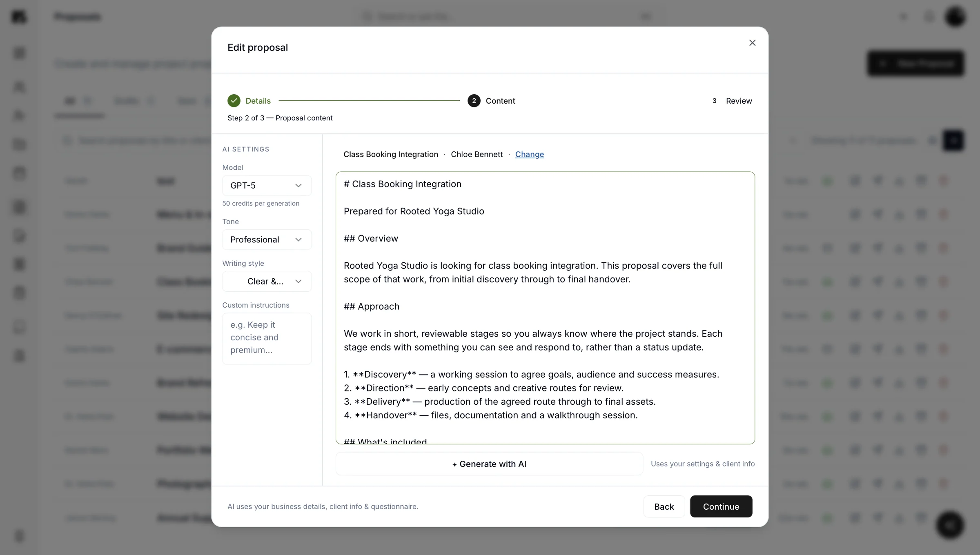Click the 'Chloe Bennett' client name
This screenshot has width=980, height=555.
[x=477, y=154]
